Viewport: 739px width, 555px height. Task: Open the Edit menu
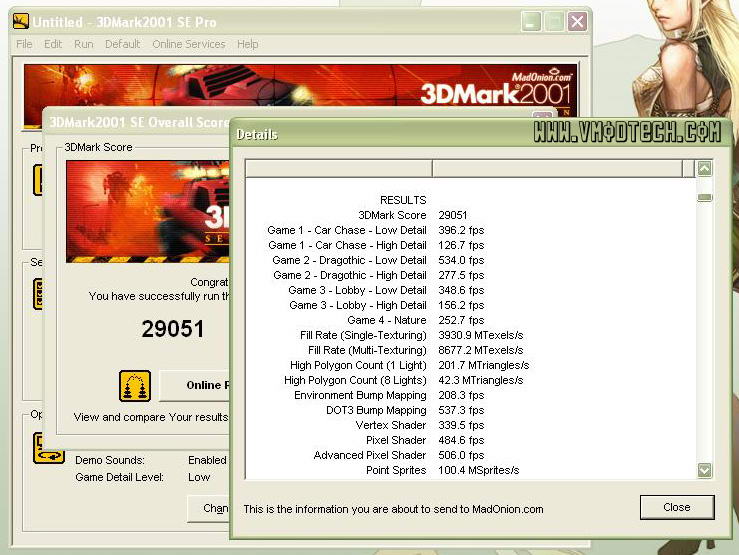click(x=53, y=44)
